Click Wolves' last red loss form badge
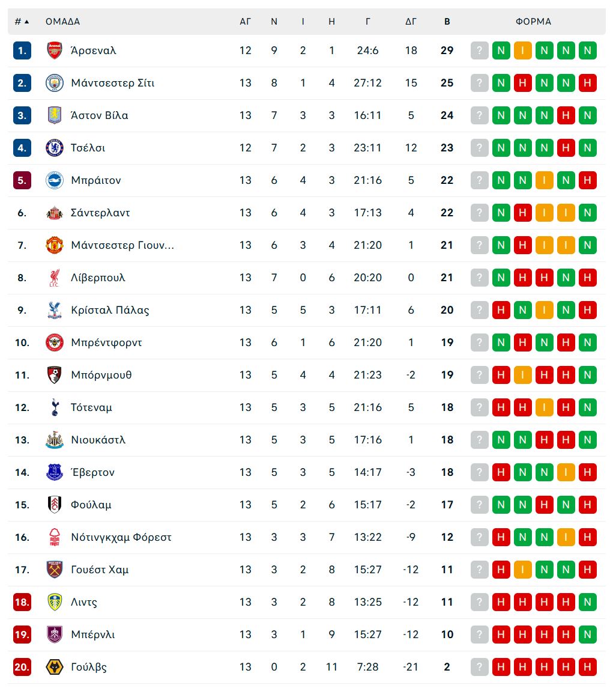 coord(587,667)
